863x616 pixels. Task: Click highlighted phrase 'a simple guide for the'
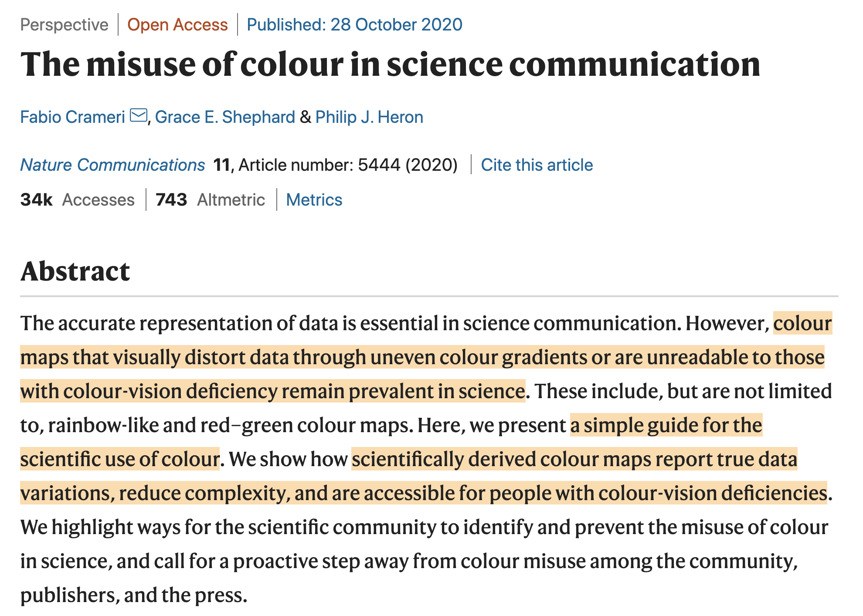(666, 425)
